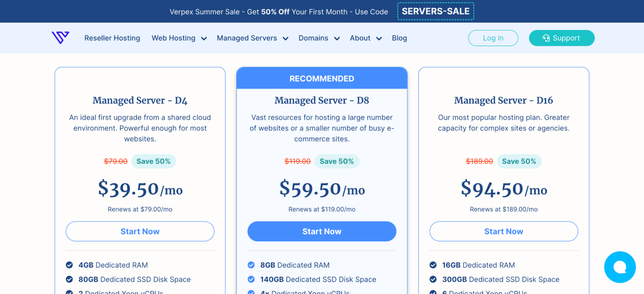This screenshot has height=294, width=644.
Task: Open the Blog link in navigation
Action: [399, 38]
